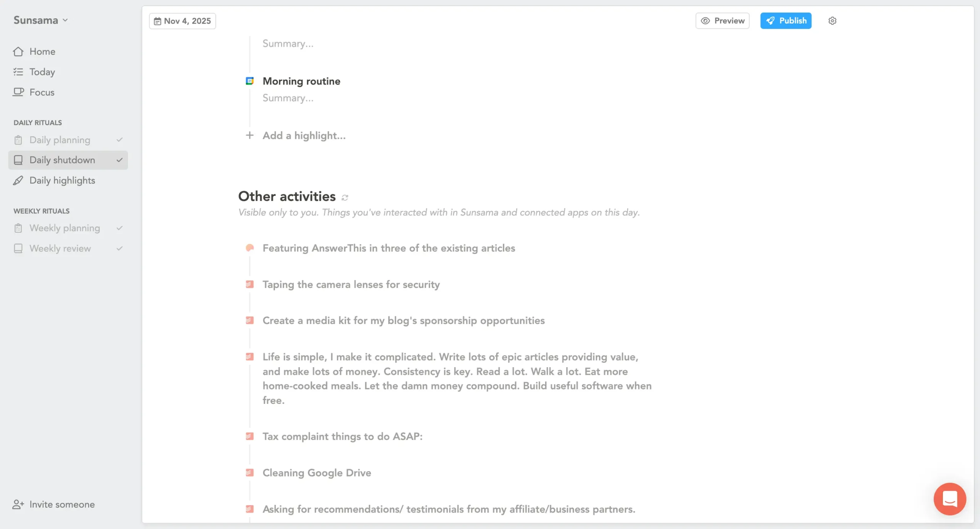Viewport: 980px width, 529px height.
Task: Open the chat support bubble
Action: [x=950, y=499]
